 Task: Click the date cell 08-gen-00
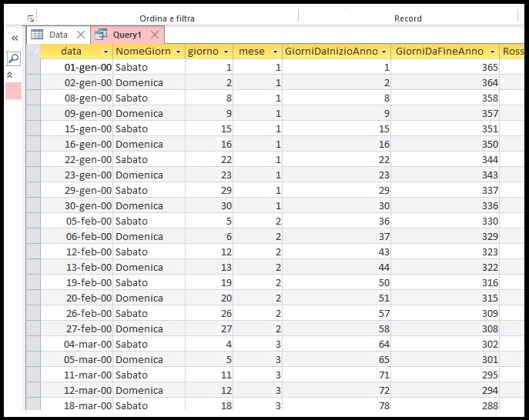[x=76, y=98]
